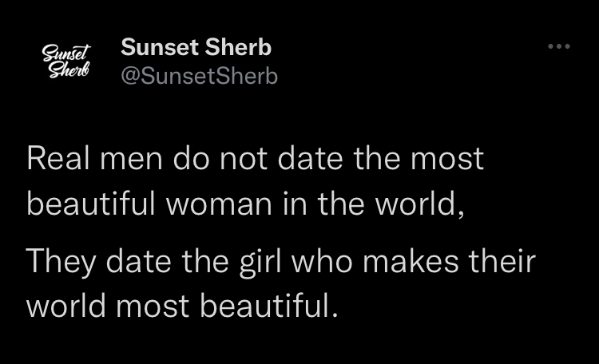Click the word 'makes' in the tweet

411,261
